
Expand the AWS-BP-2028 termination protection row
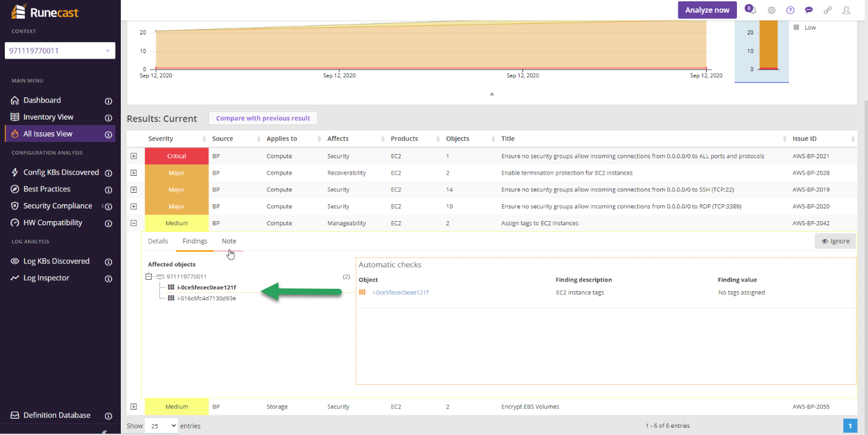tap(133, 173)
